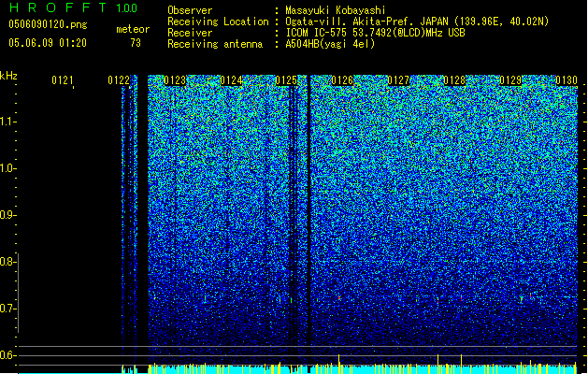Click the 0125 time marker

pos(286,80)
